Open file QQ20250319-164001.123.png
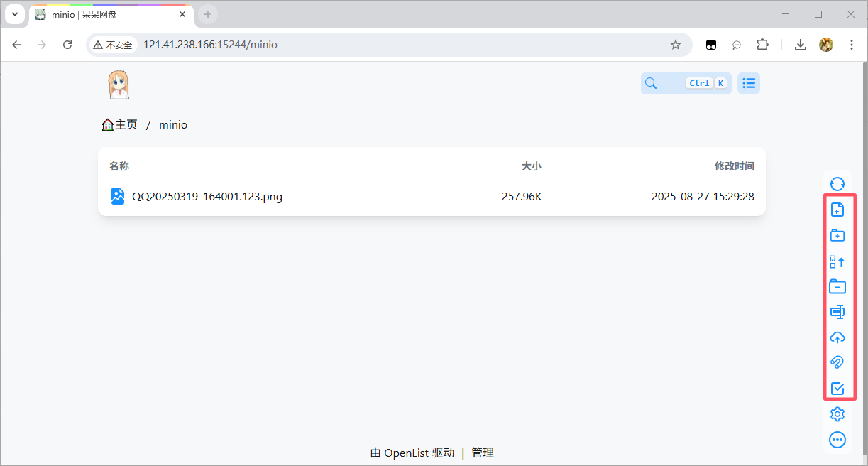The height and width of the screenshot is (466, 868). tap(207, 197)
